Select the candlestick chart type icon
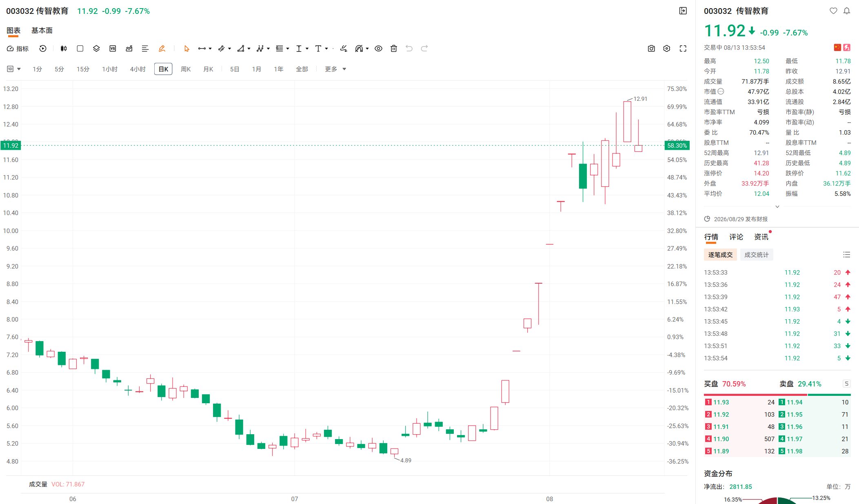This screenshot has width=859, height=504. 64,49
